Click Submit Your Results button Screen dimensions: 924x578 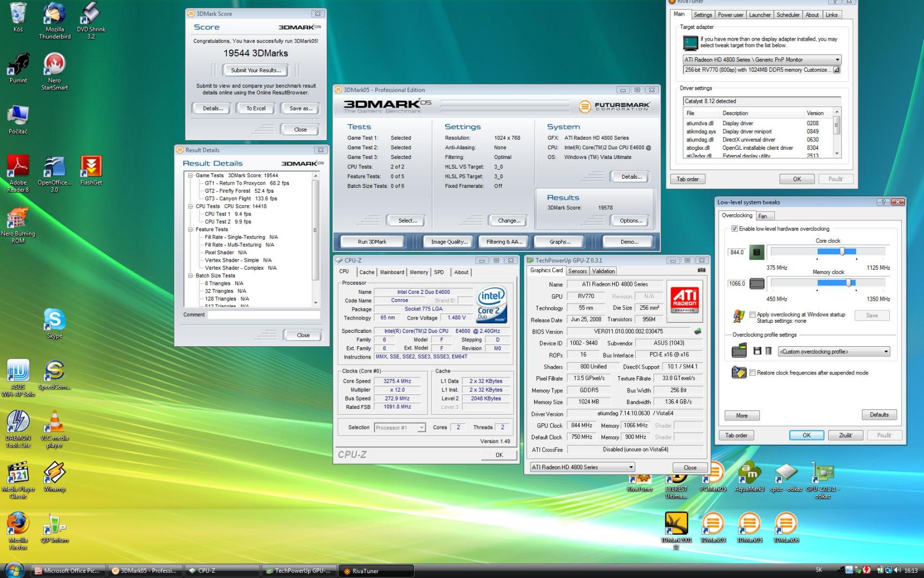256,70
